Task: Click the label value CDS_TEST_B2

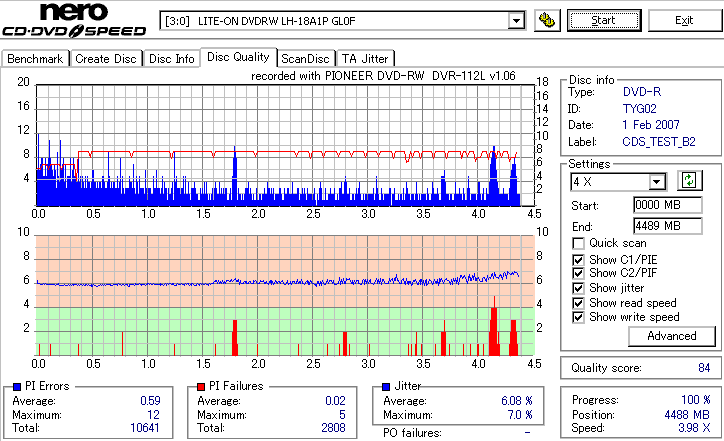Action: [x=659, y=142]
